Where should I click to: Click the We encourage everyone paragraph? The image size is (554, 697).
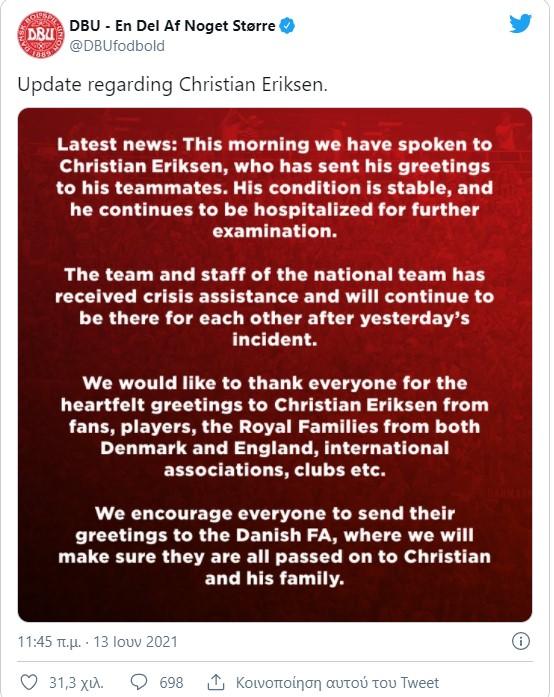tap(275, 546)
